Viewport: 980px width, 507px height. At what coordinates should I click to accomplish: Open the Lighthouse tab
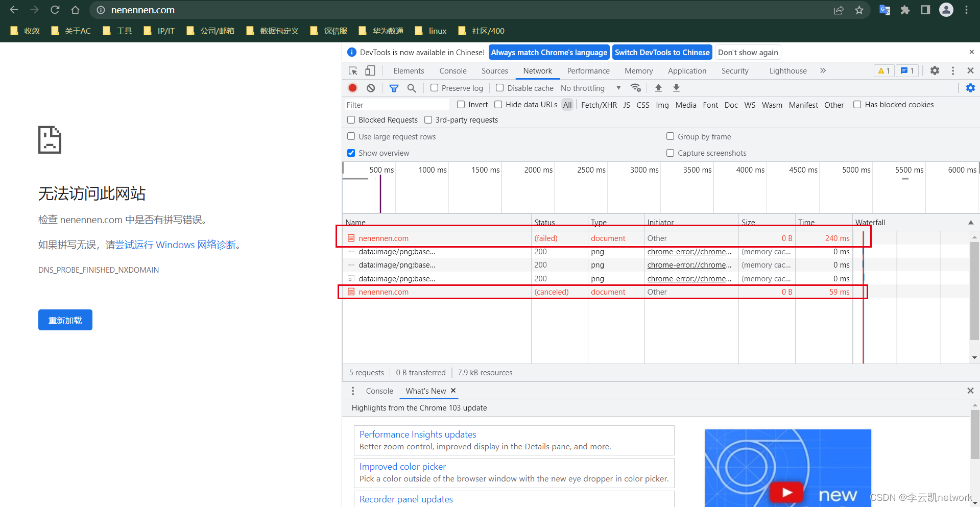(788, 70)
